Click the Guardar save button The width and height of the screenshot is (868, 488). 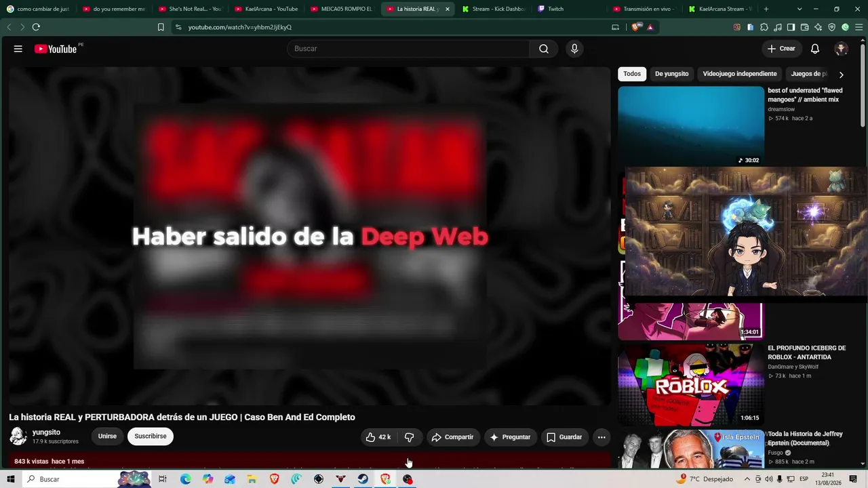pos(564,437)
